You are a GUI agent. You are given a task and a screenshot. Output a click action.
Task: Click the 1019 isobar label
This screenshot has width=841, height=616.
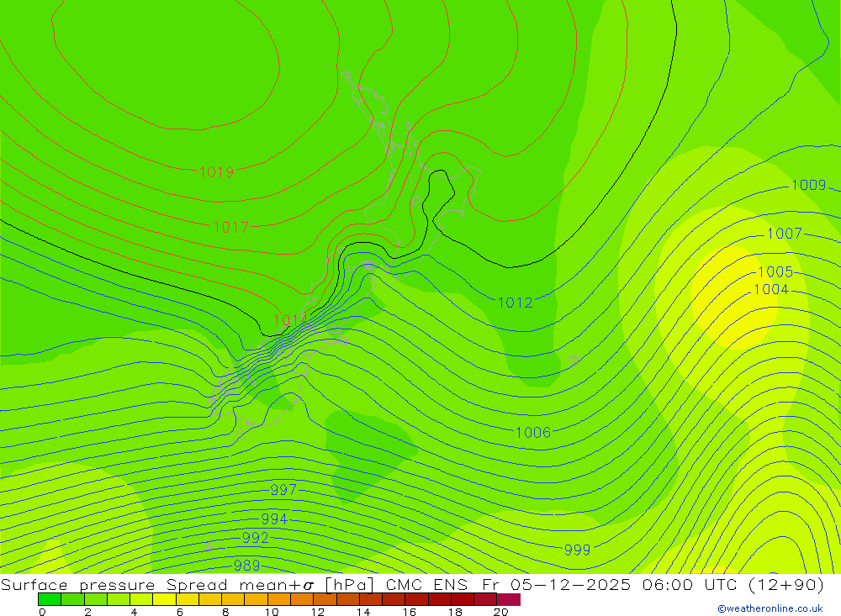pos(217,172)
